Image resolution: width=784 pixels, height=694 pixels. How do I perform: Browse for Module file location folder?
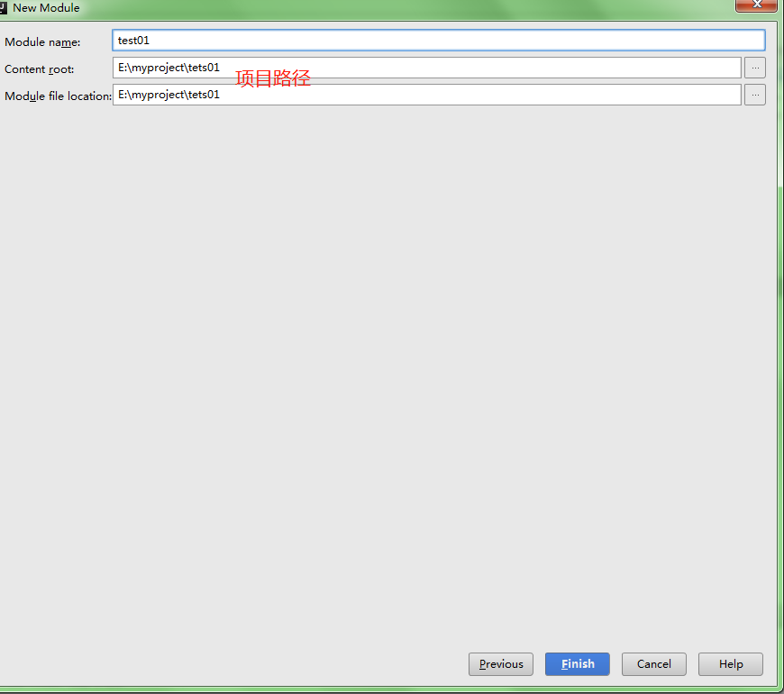click(x=755, y=95)
